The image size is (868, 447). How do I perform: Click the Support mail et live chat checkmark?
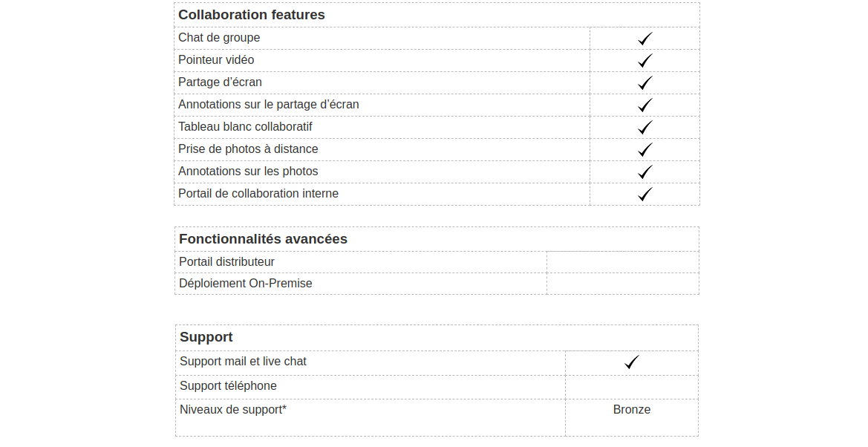[632, 362]
